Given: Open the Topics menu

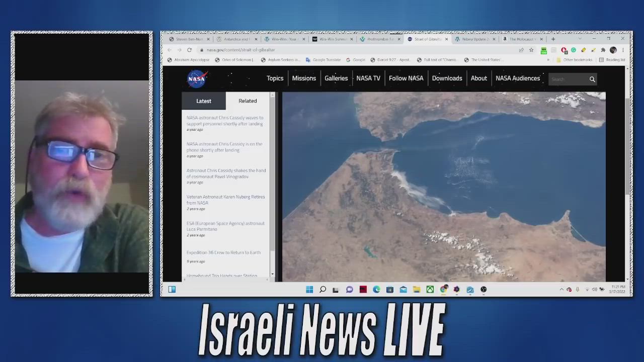Looking at the screenshot, I should click(275, 78).
